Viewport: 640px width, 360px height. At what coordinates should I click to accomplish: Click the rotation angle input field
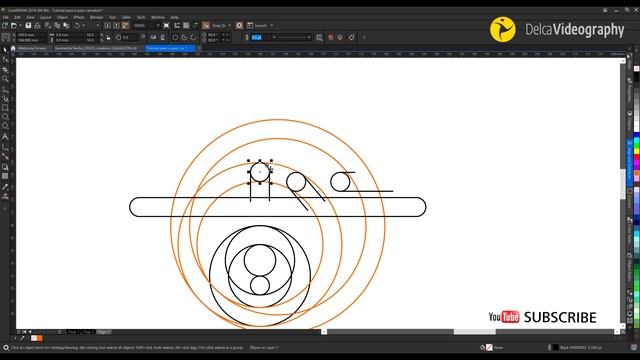click(x=129, y=38)
